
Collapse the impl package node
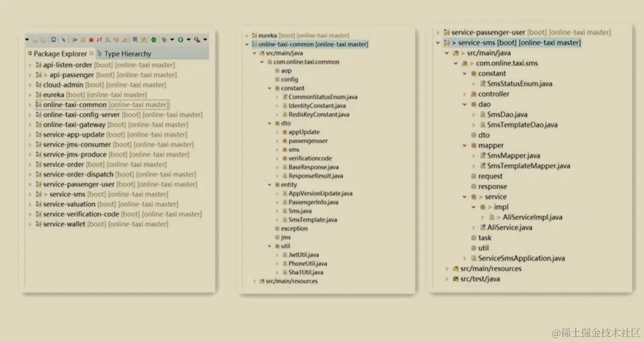click(x=474, y=207)
